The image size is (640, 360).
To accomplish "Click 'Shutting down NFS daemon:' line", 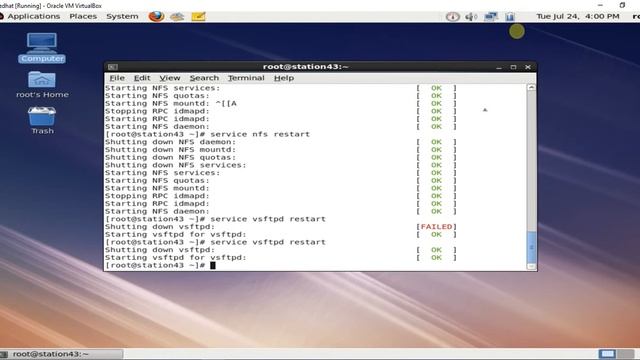I will click(x=171, y=142).
